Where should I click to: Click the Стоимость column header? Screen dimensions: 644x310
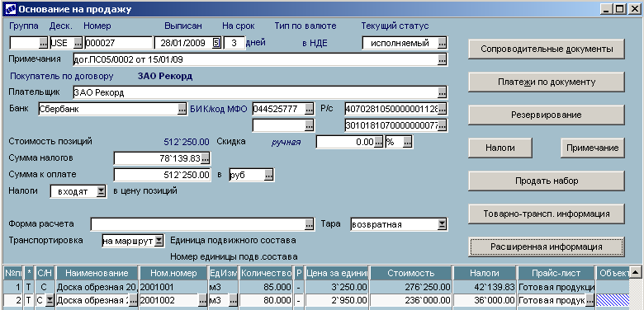tap(410, 273)
